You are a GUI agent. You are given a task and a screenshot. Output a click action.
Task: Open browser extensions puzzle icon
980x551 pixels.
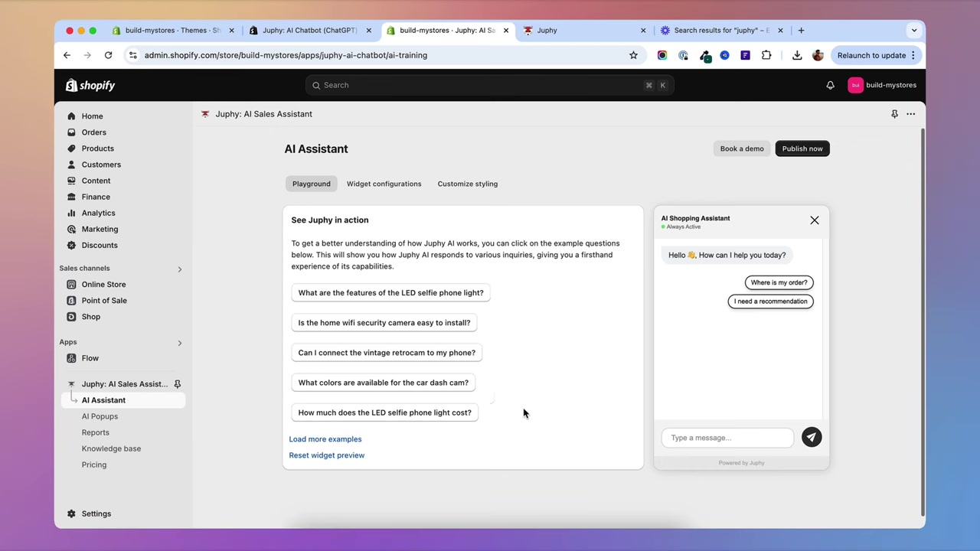click(x=766, y=55)
